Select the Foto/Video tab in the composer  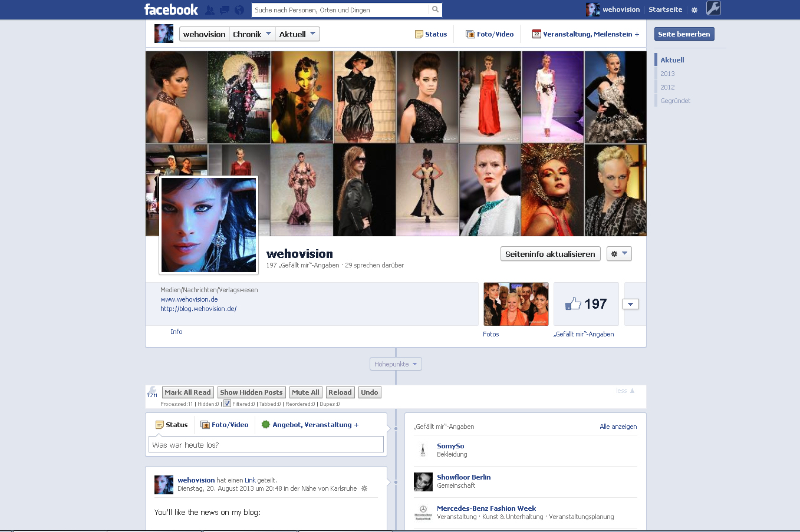coord(225,425)
